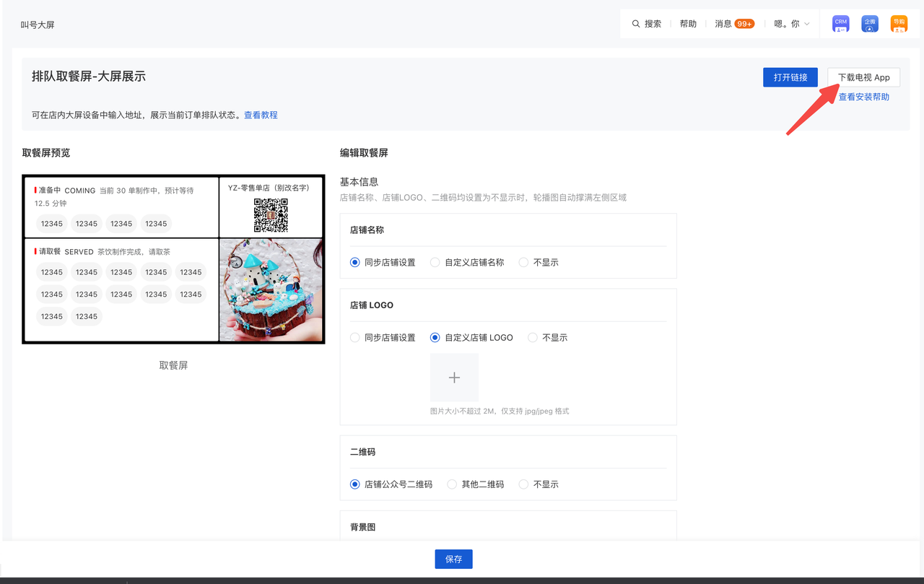This screenshot has width=924, height=584.
Task: Select 不显示 under 二维码
Action: tap(523, 484)
